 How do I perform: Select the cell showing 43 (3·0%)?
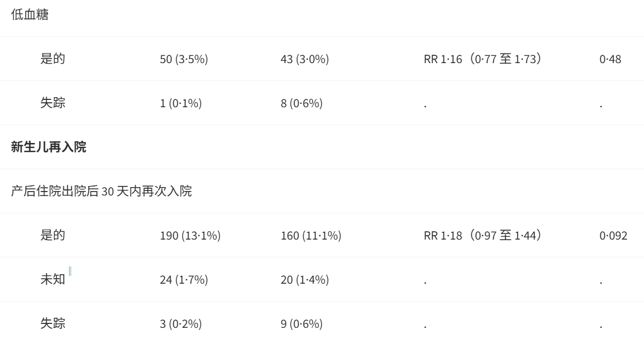[x=305, y=59]
